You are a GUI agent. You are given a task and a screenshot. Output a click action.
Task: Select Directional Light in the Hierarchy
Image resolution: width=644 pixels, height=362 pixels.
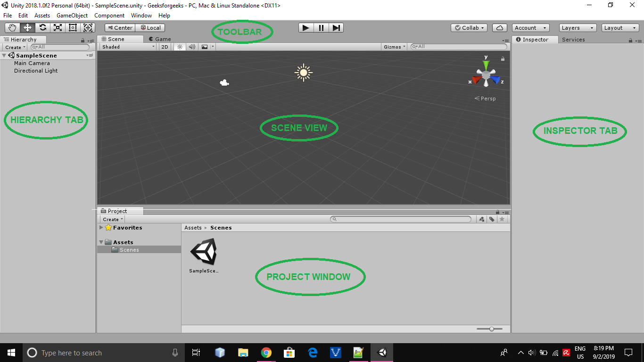click(x=35, y=70)
